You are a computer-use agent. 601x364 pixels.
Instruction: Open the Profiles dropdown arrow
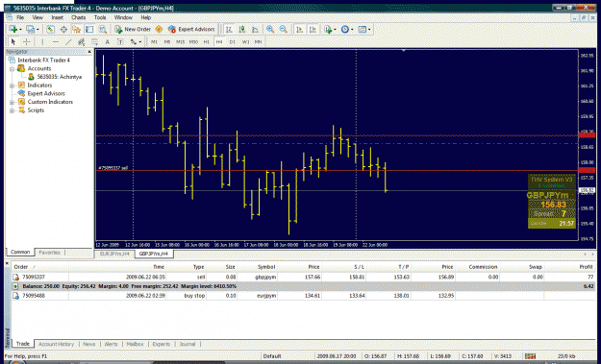(x=38, y=30)
